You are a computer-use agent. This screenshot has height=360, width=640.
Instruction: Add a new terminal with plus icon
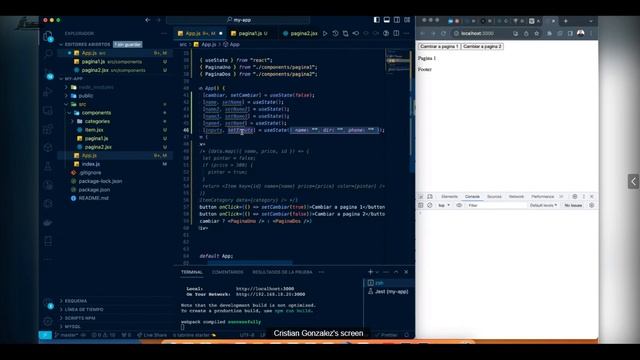click(371, 272)
